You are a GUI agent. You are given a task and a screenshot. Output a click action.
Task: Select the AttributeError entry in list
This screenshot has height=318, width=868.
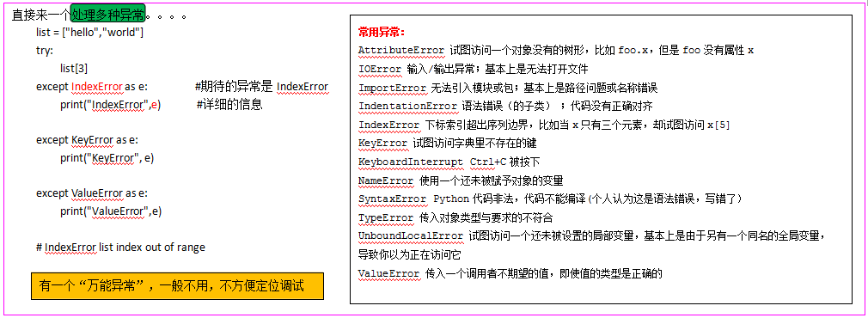coord(401,51)
